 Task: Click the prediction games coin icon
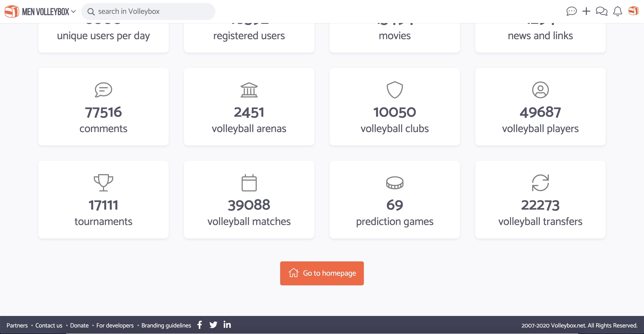[x=395, y=183]
